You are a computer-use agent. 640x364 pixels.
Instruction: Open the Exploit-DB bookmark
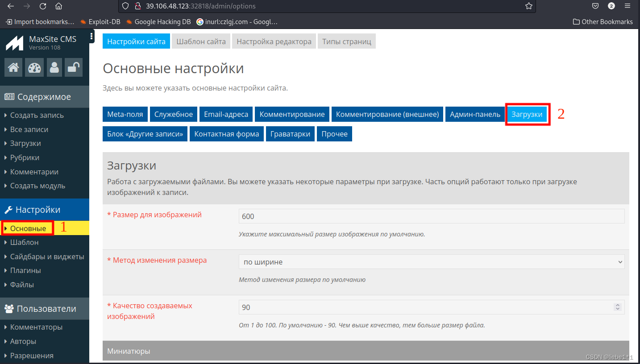100,21
